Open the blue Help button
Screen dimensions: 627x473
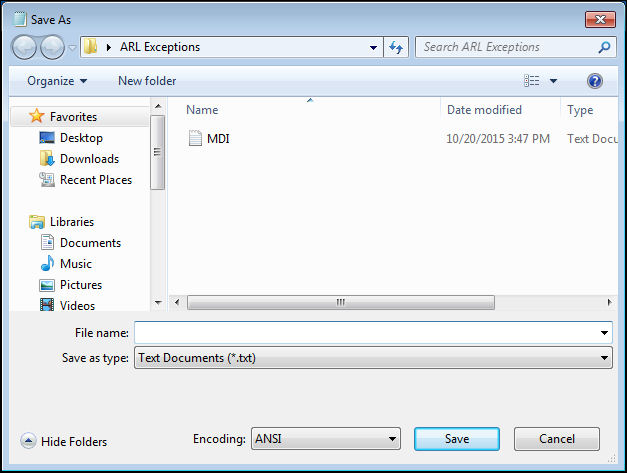point(595,81)
